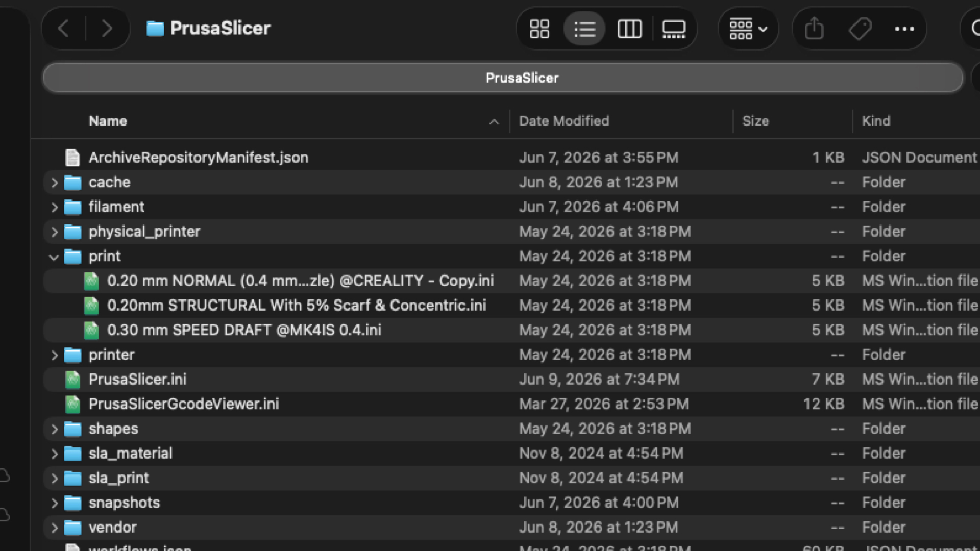Viewport: 980px width, 551px height.
Task: Click the vendor folder icon
Action: [72, 527]
